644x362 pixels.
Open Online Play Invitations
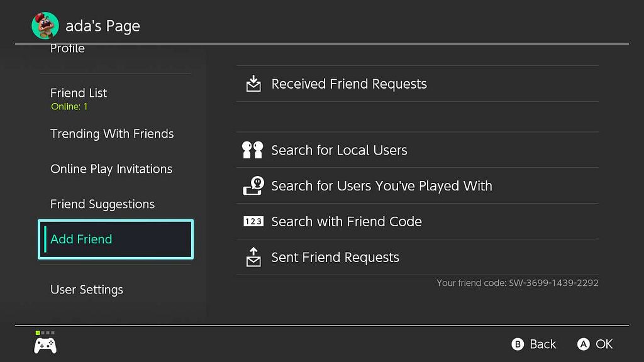(x=111, y=169)
